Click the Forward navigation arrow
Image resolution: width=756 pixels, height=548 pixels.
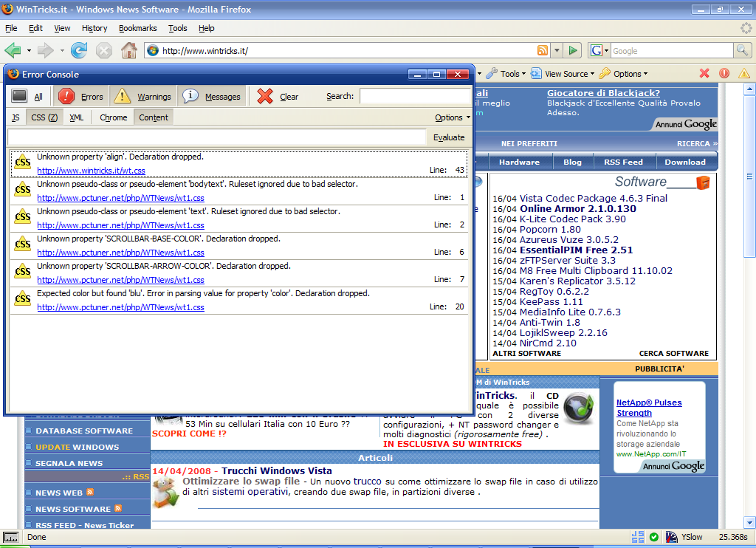45,50
